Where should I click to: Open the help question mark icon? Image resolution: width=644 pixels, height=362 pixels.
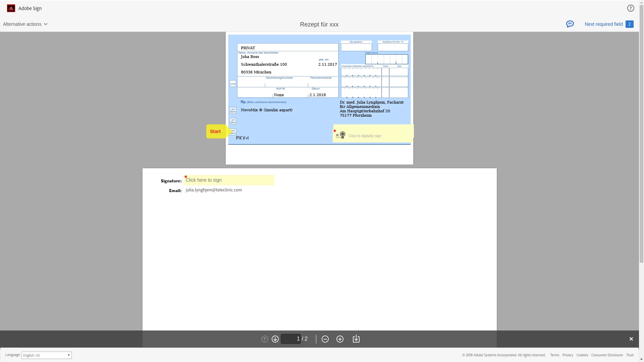(x=631, y=8)
